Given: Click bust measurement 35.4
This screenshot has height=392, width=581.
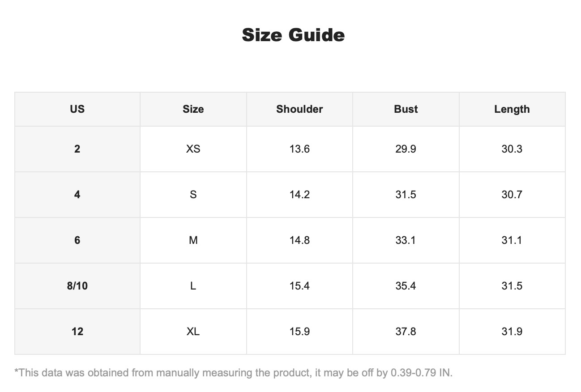Looking at the screenshot, I should pyautogui.click(x=406, y=286).
